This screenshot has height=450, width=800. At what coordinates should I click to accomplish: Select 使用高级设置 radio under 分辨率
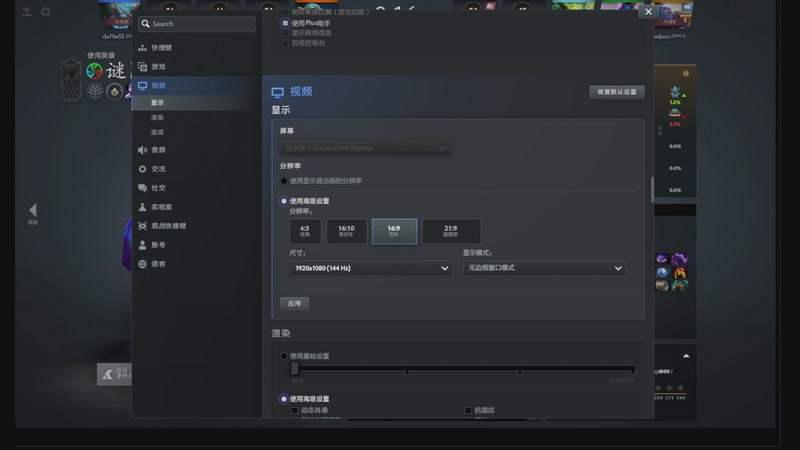point(284,201)
